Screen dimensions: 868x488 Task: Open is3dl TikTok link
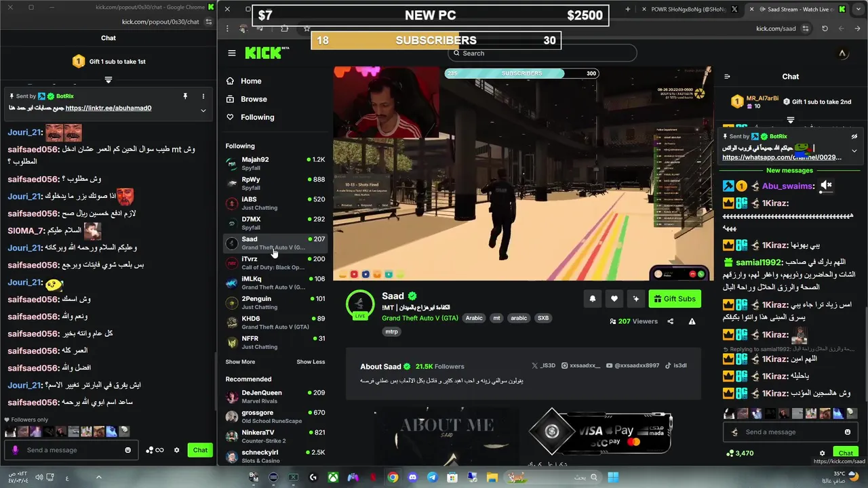pos(676,365)
